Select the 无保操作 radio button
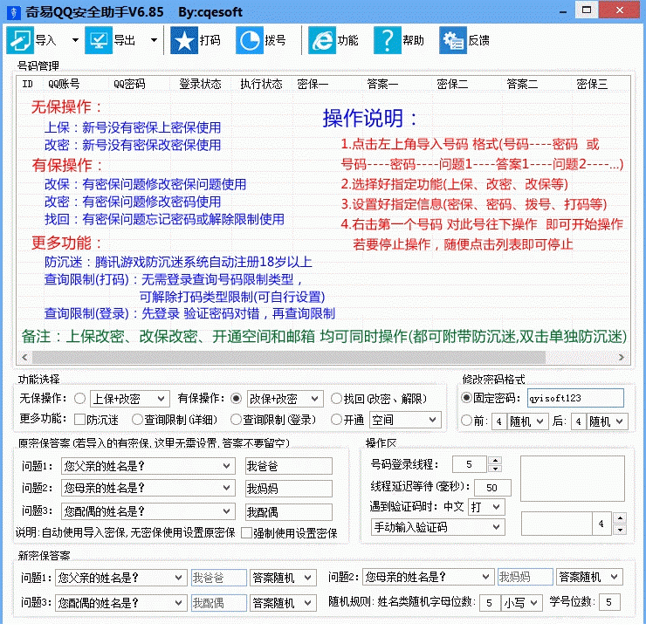 pyautogui.click(x=79, y=399)
